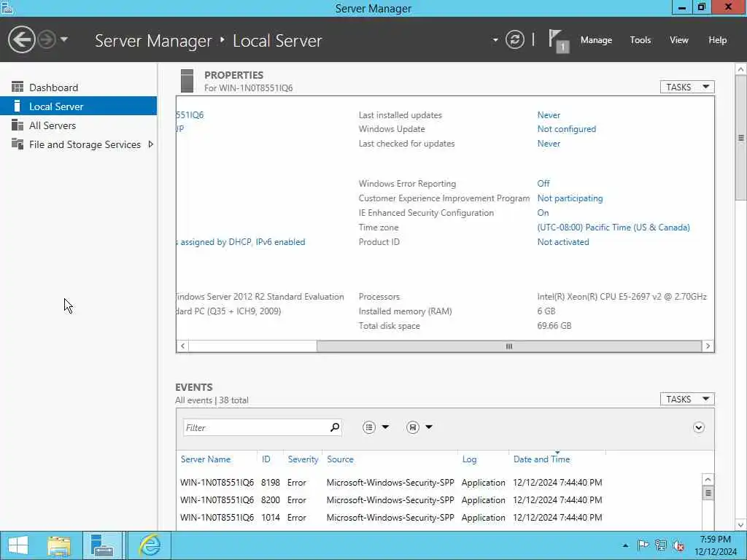
Task: Open File and Storage Services
Action: point(79,144)
